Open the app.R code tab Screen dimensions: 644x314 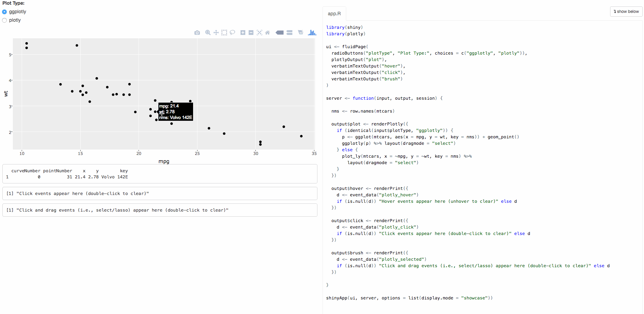pyautogui.click(x=334, y=14)
